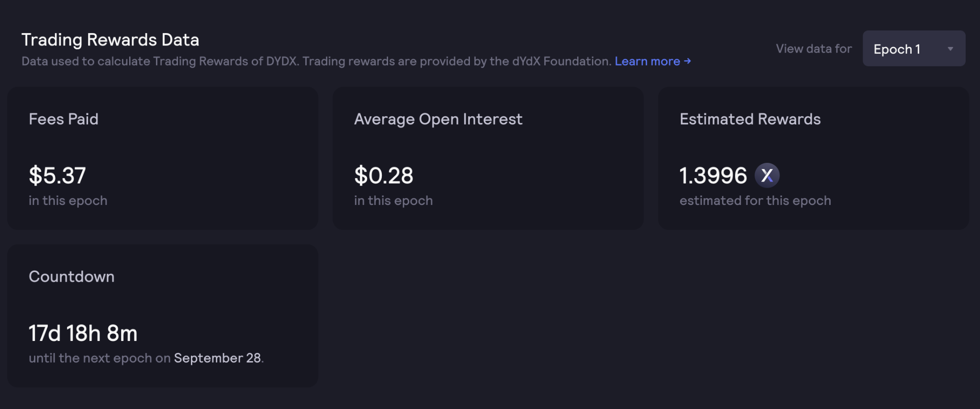
Task: Click the $0.28 open interest value
Action: tap(383, 175)
